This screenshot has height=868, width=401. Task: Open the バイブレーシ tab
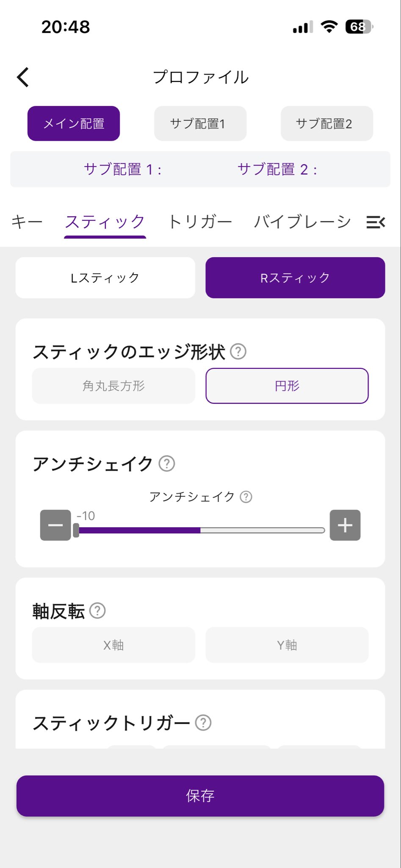302,222
